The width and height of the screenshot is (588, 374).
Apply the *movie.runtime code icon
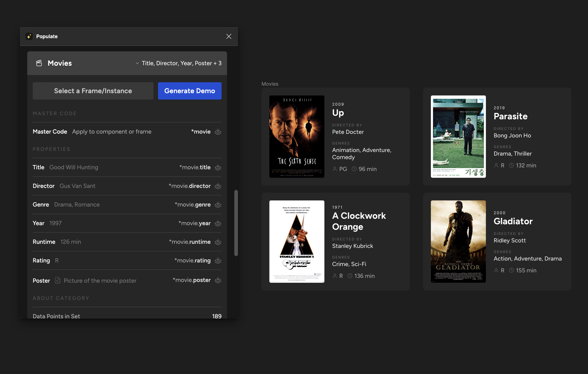pyautogui.click(x=218, y=242)
